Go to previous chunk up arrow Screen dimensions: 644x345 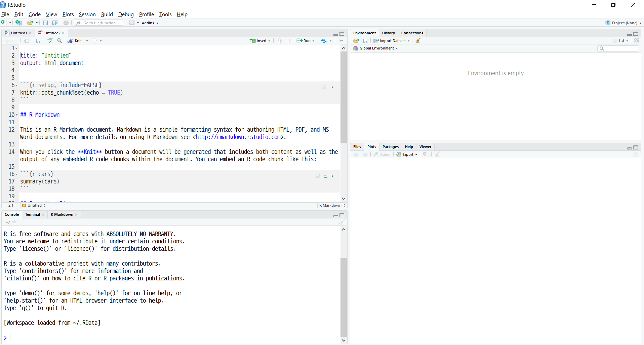280,41
